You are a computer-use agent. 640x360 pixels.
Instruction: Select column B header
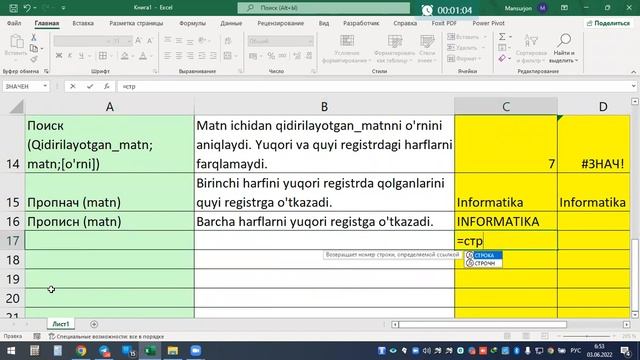pyautogui.click(x=324, y=107)
